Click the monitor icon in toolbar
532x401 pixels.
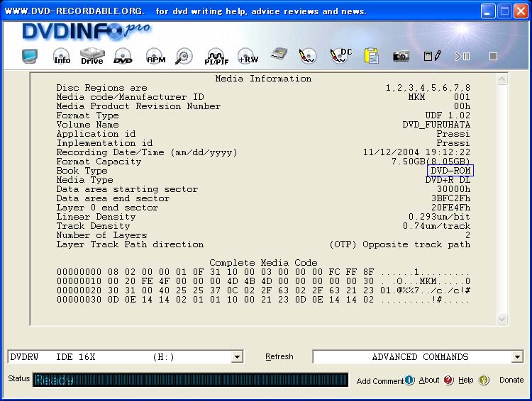tap(30, 56)
